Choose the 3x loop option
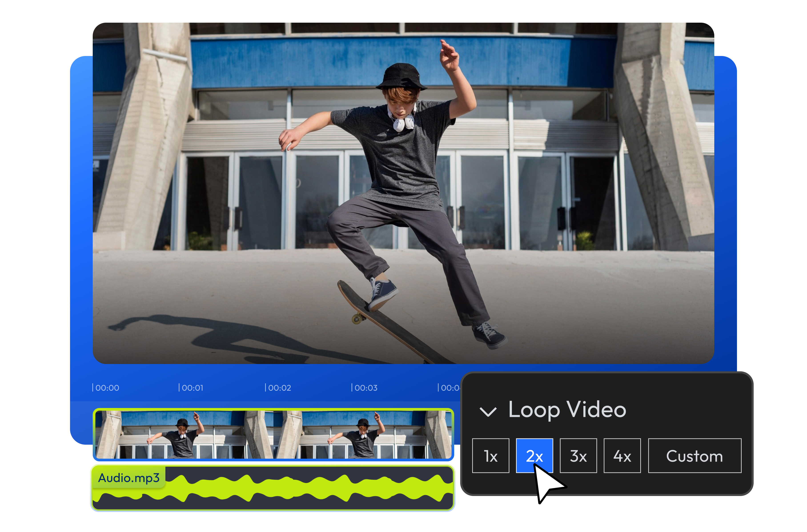 [578, 456]
